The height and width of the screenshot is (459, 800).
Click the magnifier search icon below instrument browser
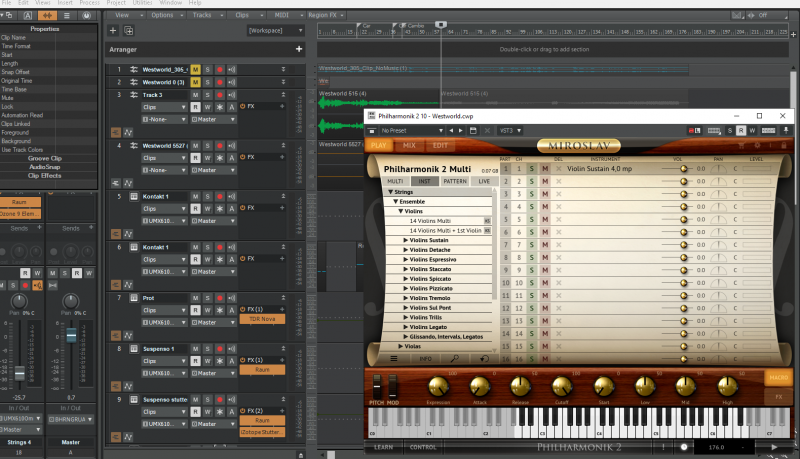(455, 359)
